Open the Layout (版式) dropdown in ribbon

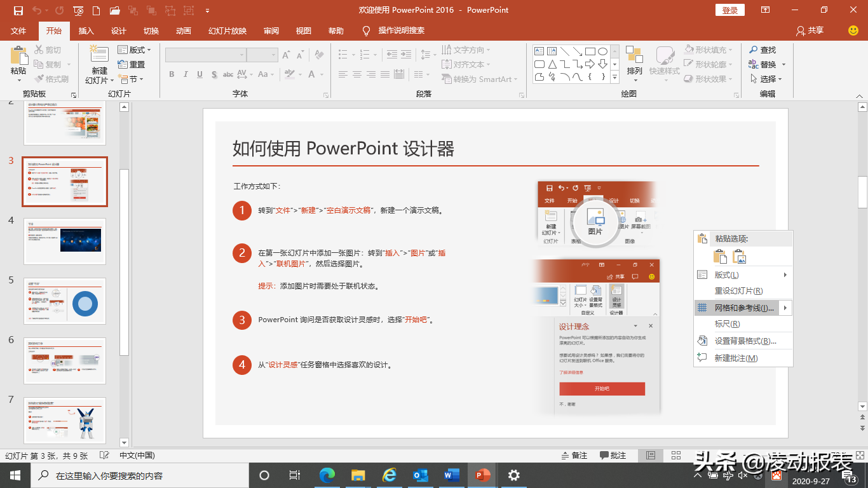[135, 50]
